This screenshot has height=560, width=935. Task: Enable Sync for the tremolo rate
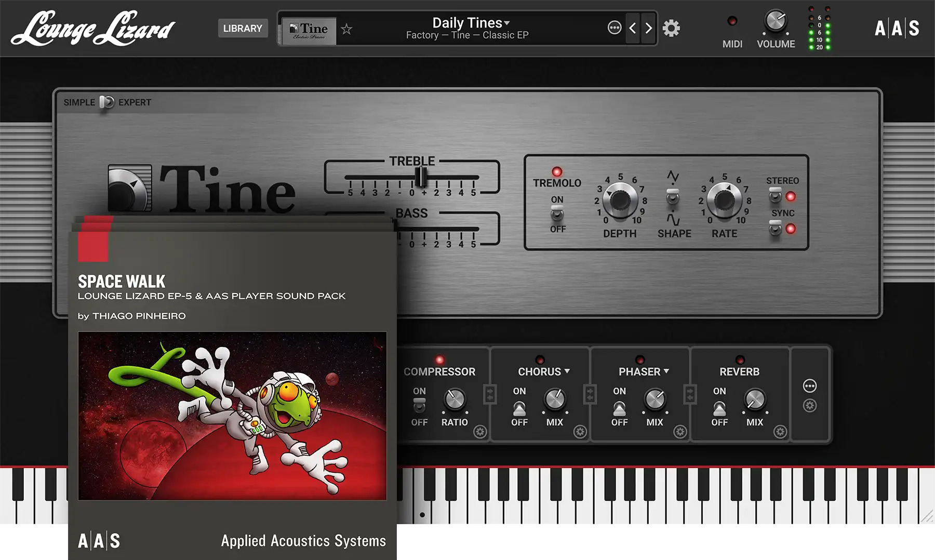tap(775, 227)
